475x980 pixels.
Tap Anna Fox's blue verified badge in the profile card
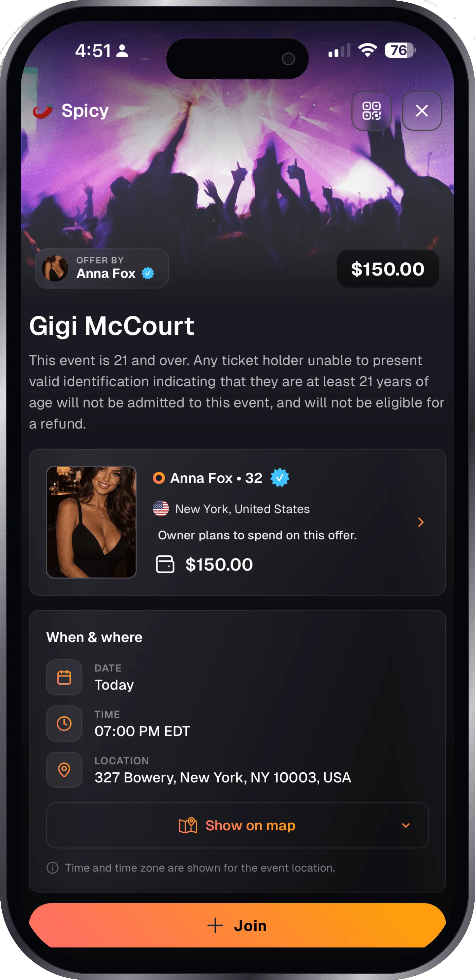click(280, 477)
